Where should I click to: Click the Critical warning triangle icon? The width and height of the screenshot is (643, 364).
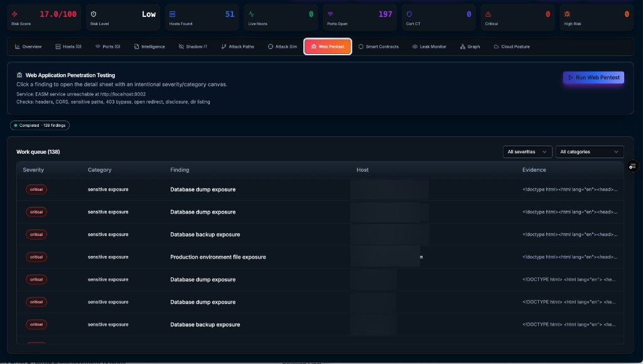(488, 14)
